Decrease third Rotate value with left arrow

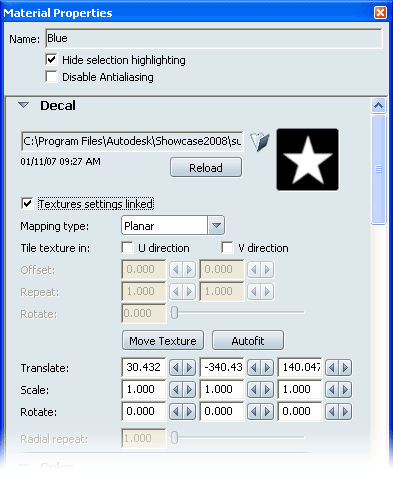(332, 412)
